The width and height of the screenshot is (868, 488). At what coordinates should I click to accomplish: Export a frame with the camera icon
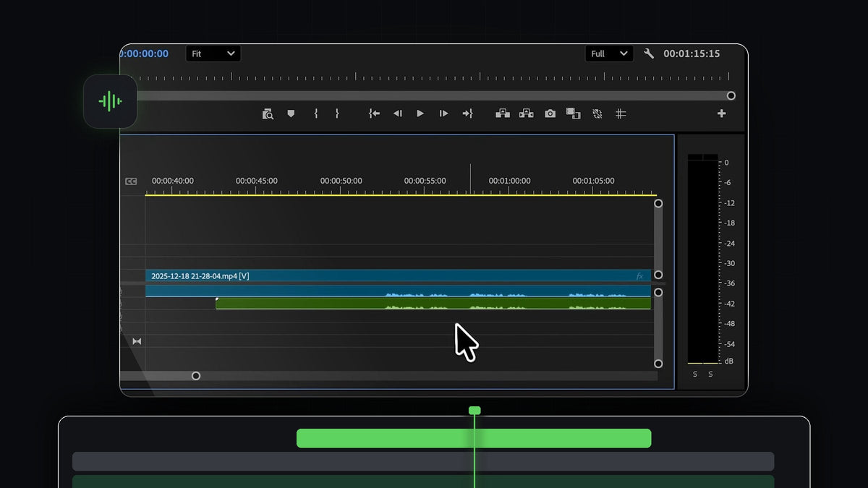point(550,114)
